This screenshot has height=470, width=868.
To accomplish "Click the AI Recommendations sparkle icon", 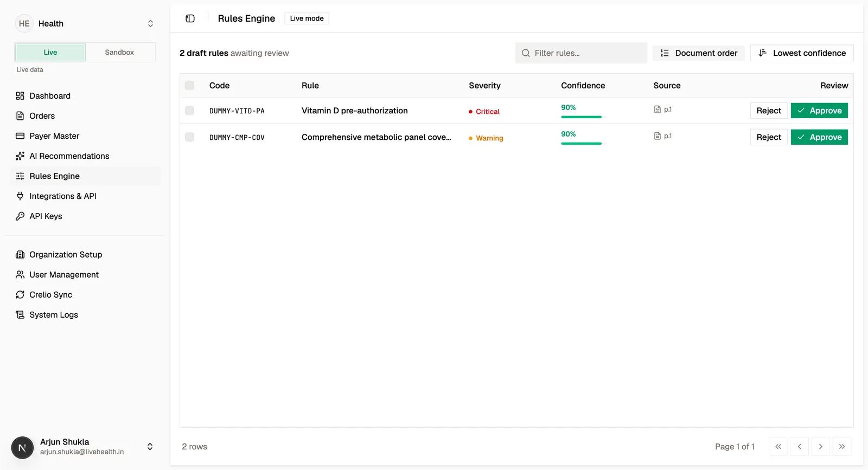I will tap(20, 156).
